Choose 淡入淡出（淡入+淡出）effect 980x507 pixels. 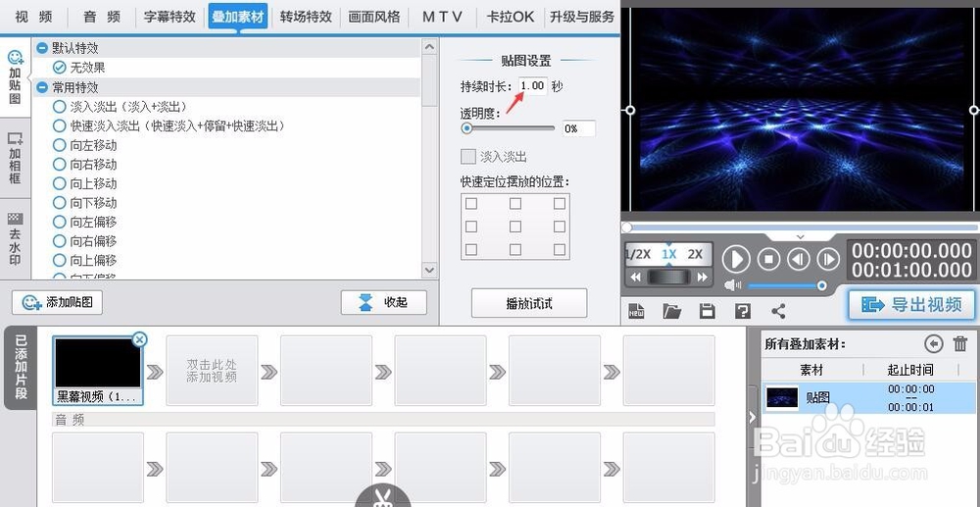[121, 107]
